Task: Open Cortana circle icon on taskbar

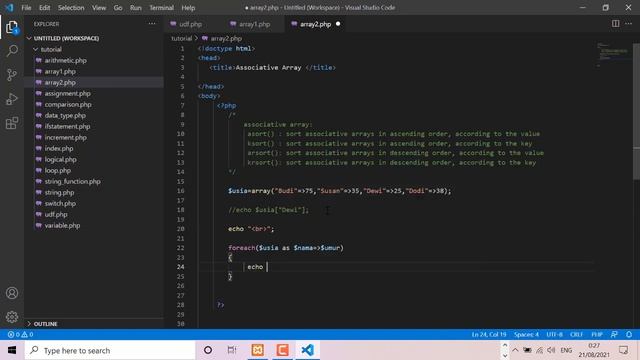Action: pos(208,350)
